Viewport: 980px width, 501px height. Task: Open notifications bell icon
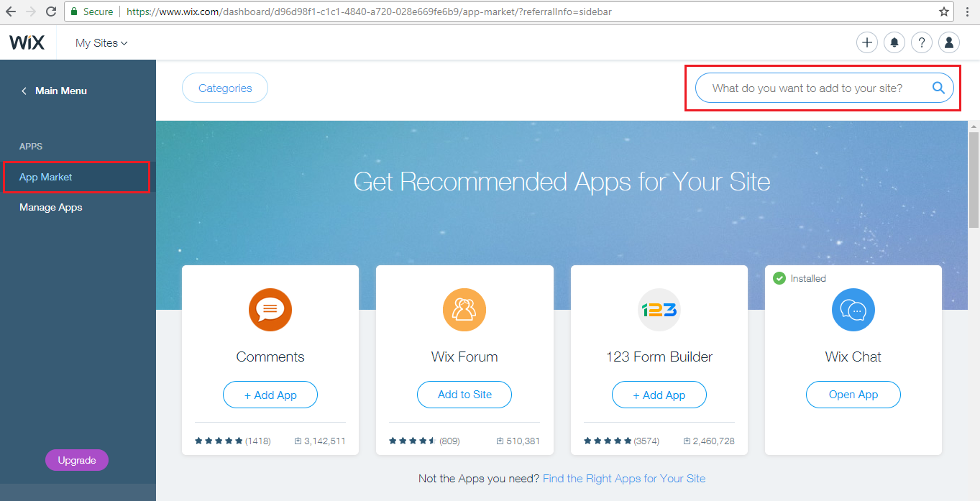coord(894,42)
